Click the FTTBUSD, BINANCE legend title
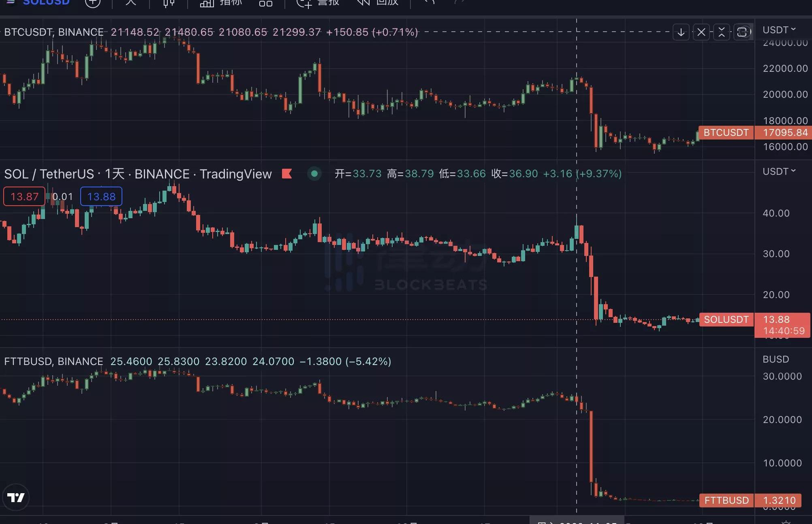The width and height of the screenshot is (812, 524). click(x=53, y=361)
